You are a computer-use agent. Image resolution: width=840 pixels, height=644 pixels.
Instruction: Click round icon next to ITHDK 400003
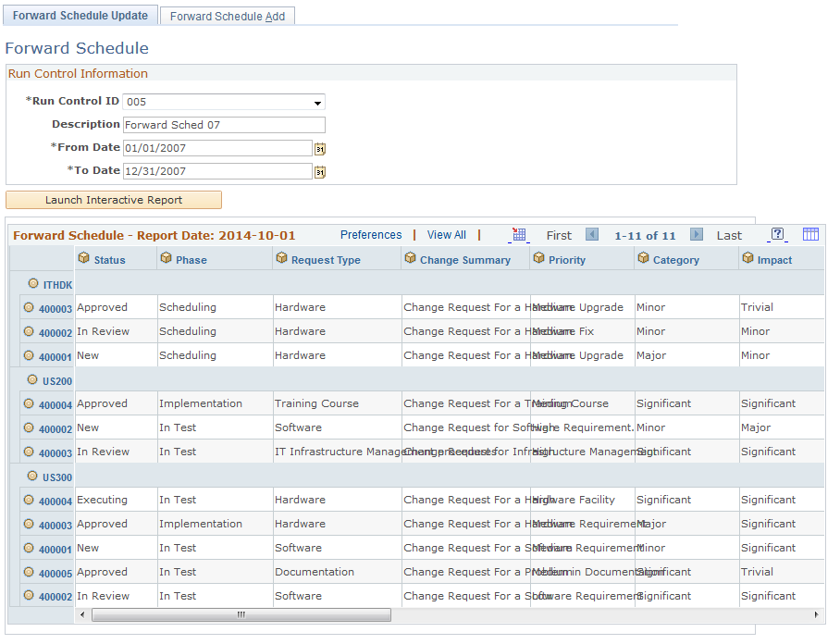(x=29, y=307)
